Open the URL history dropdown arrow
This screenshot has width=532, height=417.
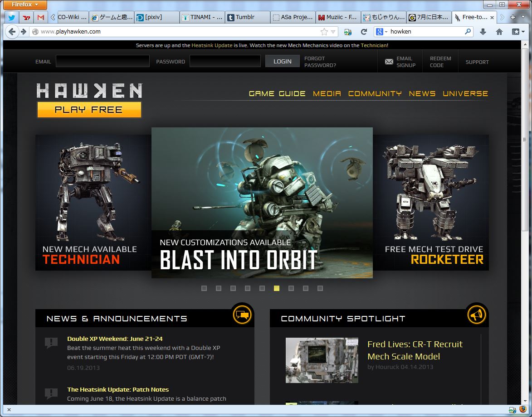pyautogui.click(x=333, y=32)
